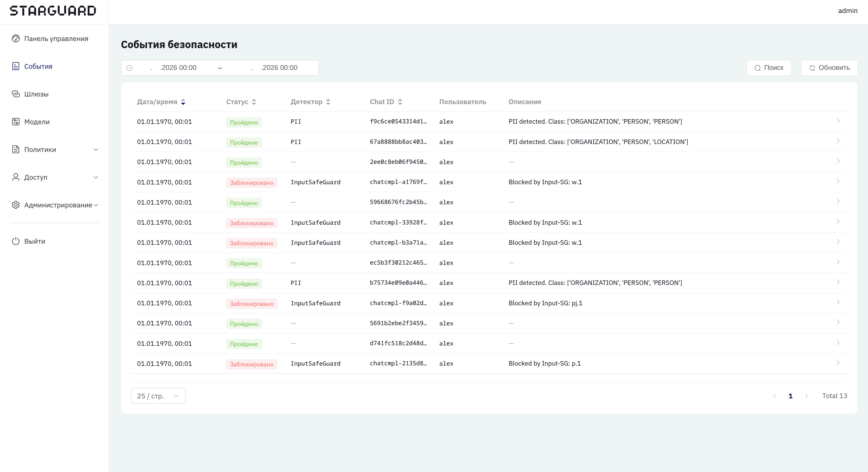This screenshot has width=868, height=472.
Task: Click the Модели sidebar icon
Action: 16,122
